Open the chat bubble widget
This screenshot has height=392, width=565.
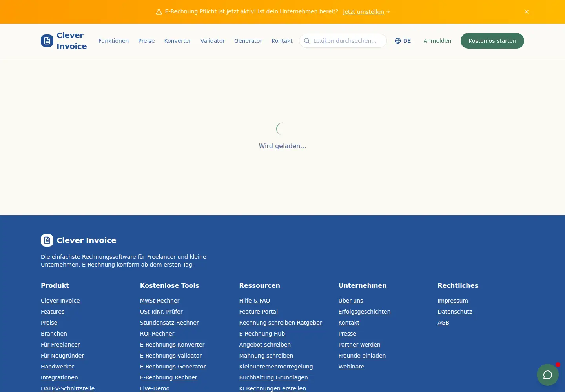coord(548,375)
